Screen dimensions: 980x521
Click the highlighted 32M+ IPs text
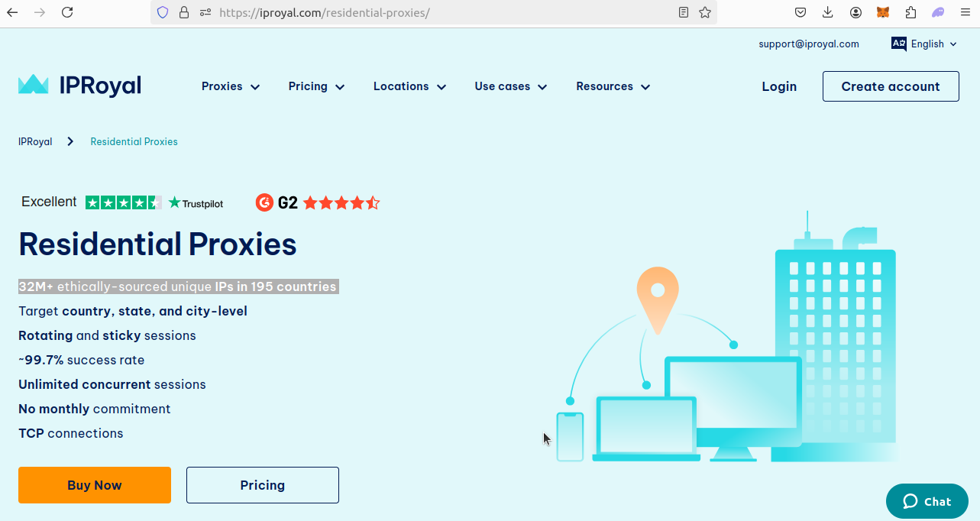click(178, 286)
